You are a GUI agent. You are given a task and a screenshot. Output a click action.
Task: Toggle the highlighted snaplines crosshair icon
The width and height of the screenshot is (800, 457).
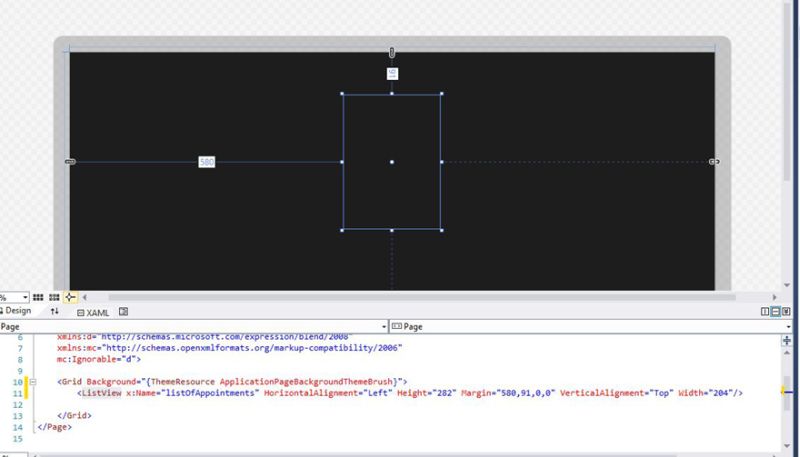pyautogui.click(x=70, y=297)
